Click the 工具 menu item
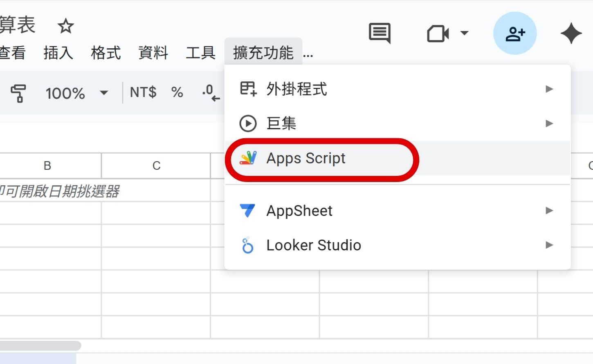The width and height of the screenshot is (593, 364). tap(200, 52)
